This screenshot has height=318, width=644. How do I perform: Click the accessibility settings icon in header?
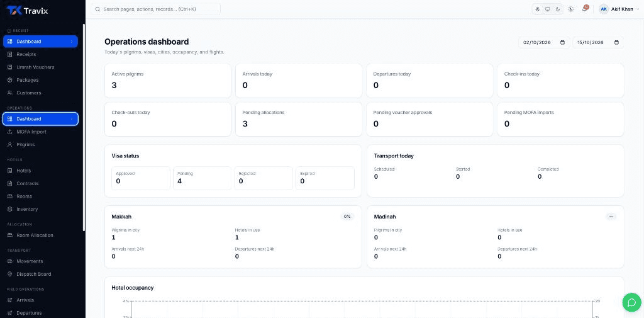point(571,9)
